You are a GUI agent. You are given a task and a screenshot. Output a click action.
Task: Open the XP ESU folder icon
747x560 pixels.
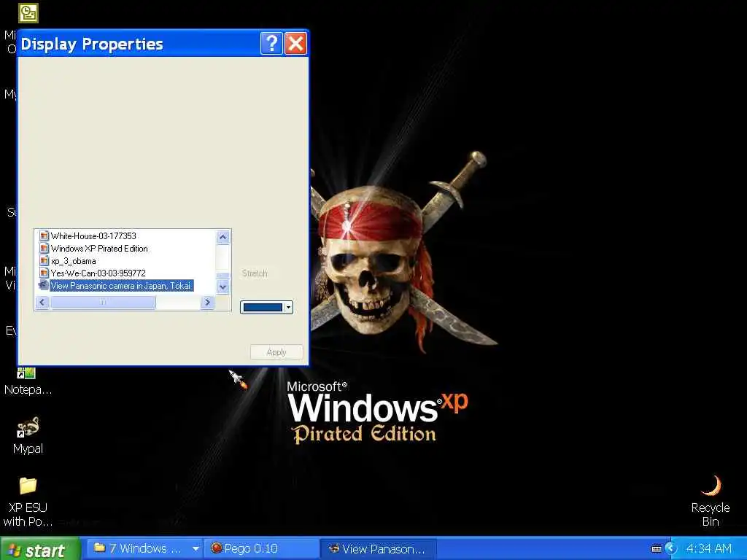click(x=28, y=486)
